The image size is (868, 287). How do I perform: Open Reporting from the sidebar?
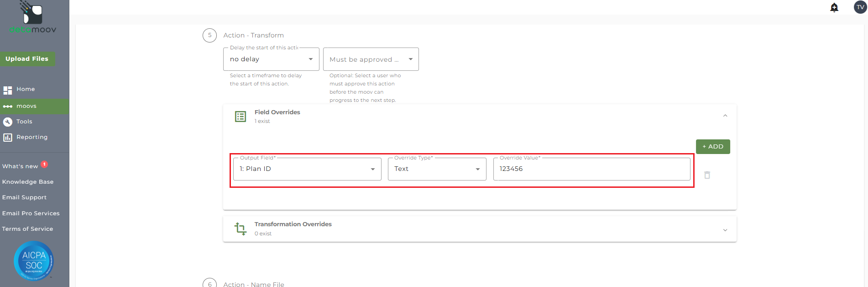coord(31,137)
